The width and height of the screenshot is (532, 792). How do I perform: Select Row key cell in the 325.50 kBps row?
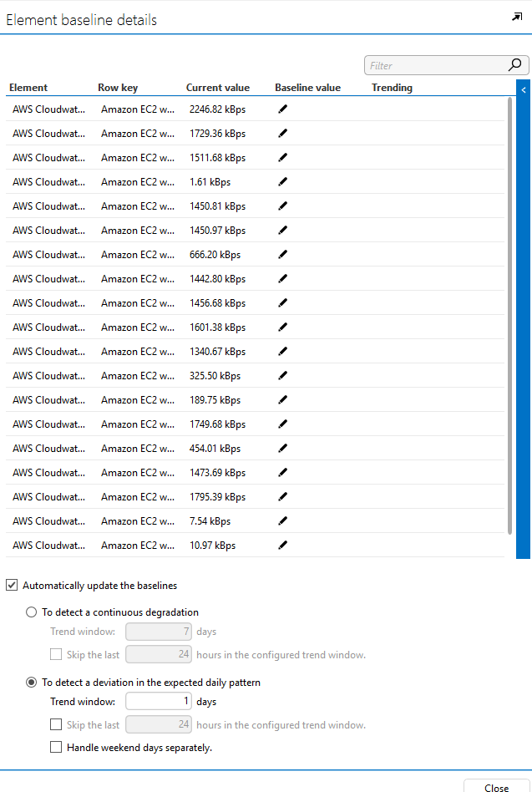138,376
